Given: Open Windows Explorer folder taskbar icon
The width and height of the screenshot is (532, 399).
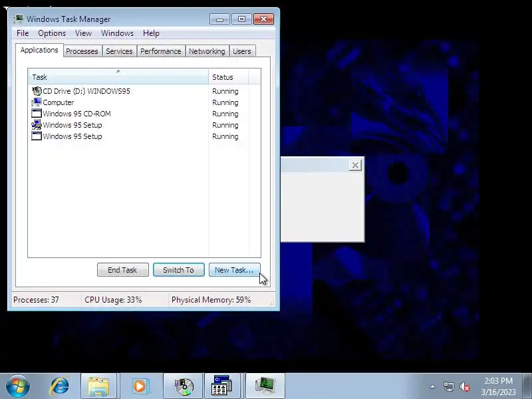Looking at the screenshot, I should click(x=98, y=386).
